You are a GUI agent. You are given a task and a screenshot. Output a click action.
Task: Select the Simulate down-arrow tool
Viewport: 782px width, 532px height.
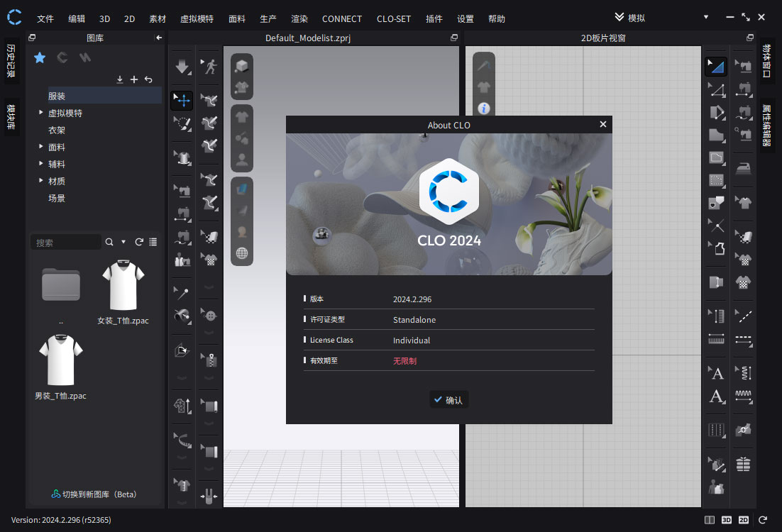pos(182,66)
